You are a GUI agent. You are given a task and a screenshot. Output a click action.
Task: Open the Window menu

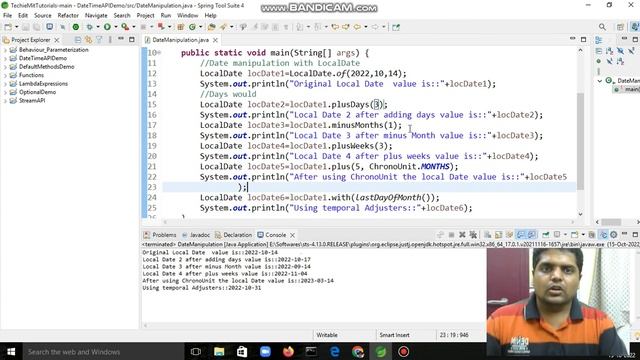(x=187, y=16)
